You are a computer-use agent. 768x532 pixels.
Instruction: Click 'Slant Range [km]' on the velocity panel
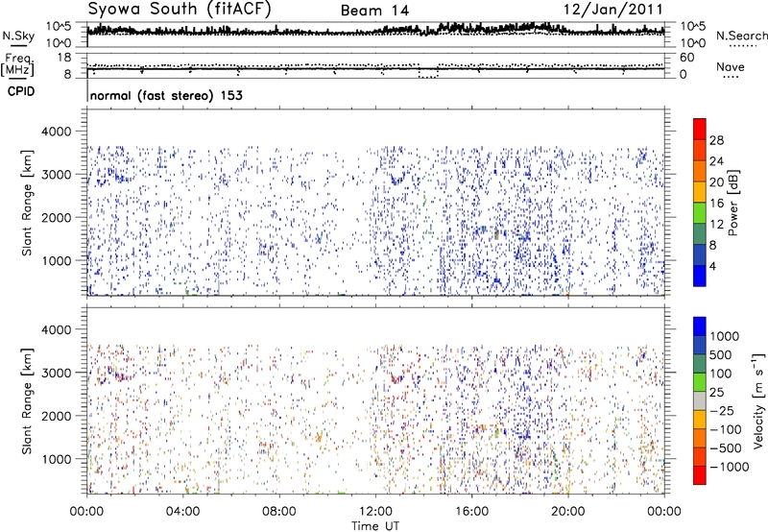point(27,401)
